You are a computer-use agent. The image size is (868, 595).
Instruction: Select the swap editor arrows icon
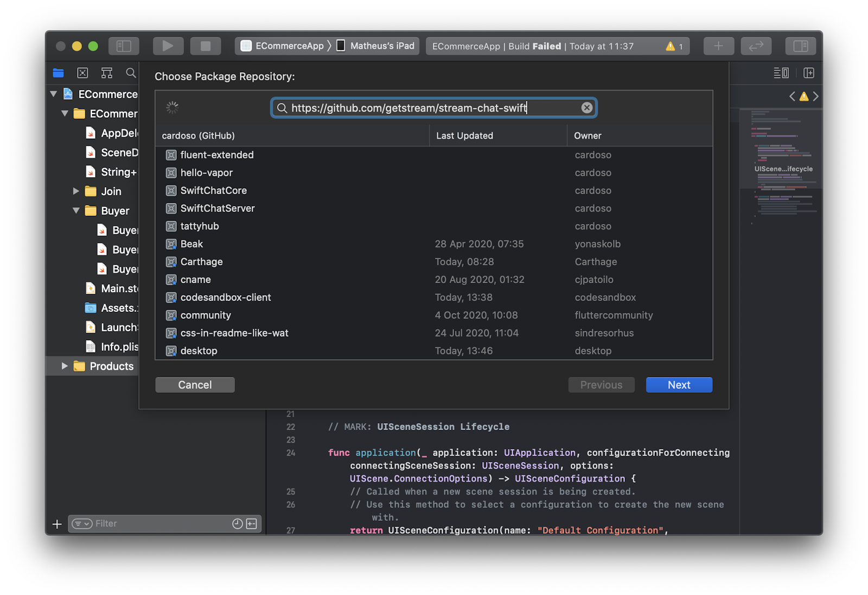point(756,46)
